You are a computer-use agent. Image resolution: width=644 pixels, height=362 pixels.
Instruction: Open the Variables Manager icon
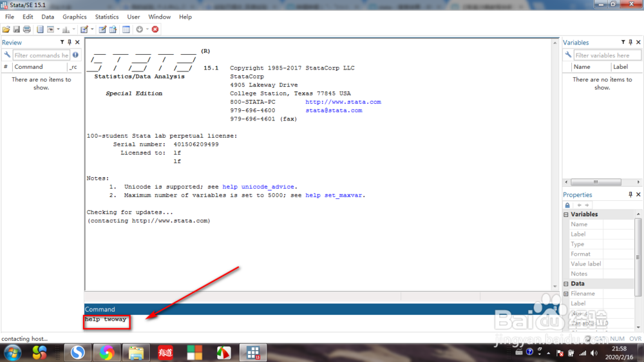(x=126, y=29)
